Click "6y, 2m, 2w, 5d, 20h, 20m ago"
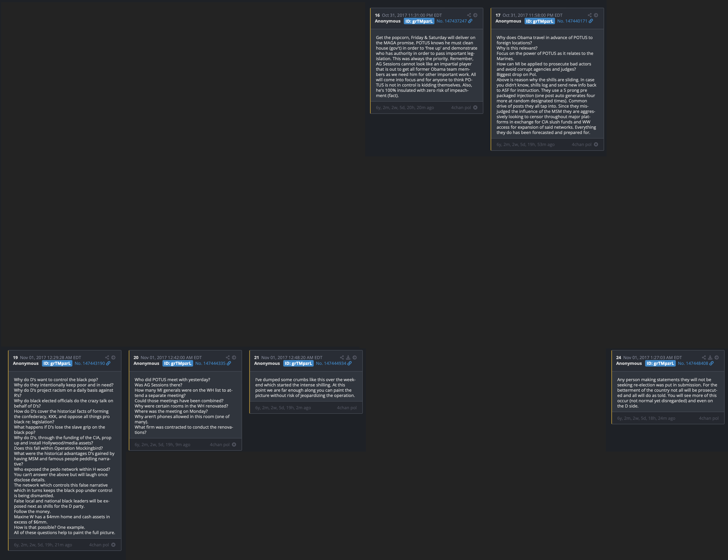This screenshot has width=728, height=560. pyautogui.click(x=405, y=108)
